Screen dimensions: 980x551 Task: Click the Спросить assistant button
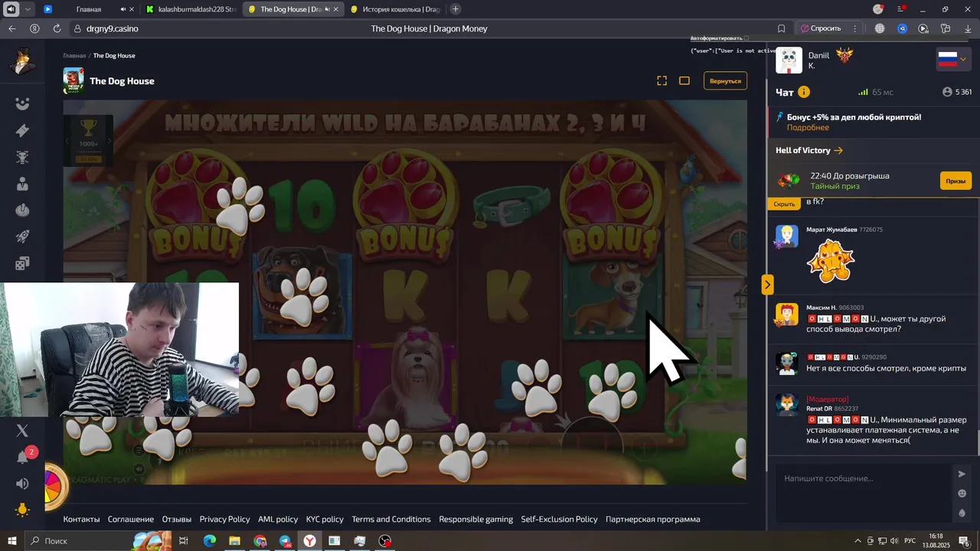(821, 28)
